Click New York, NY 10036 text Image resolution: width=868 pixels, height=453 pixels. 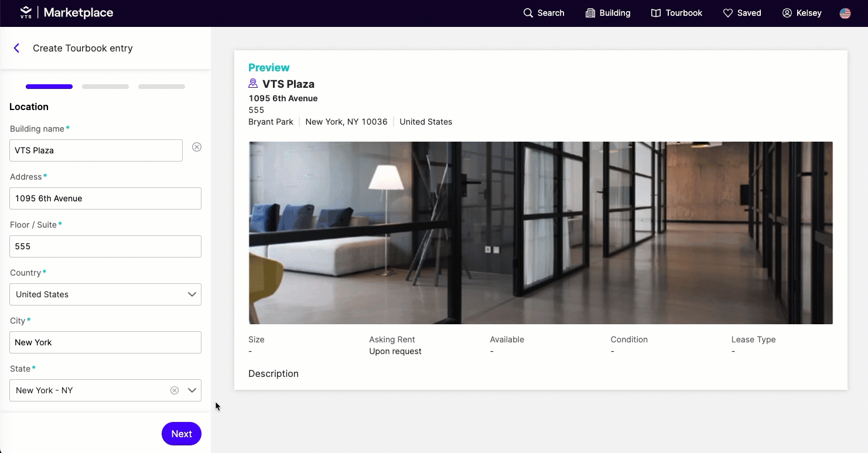pyautogui.click(x=346, y=122)
